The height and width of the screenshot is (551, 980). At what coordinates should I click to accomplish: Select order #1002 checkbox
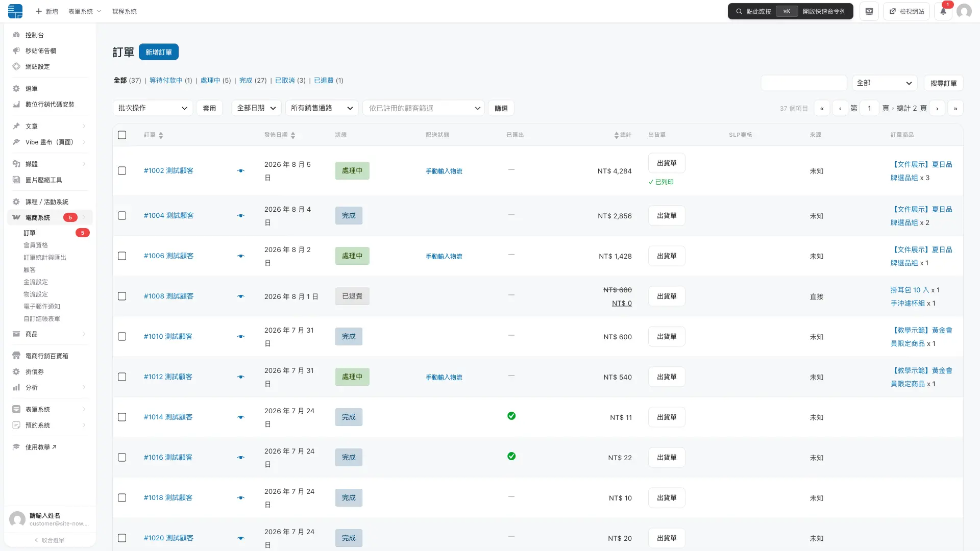click(x=122, y=170)
